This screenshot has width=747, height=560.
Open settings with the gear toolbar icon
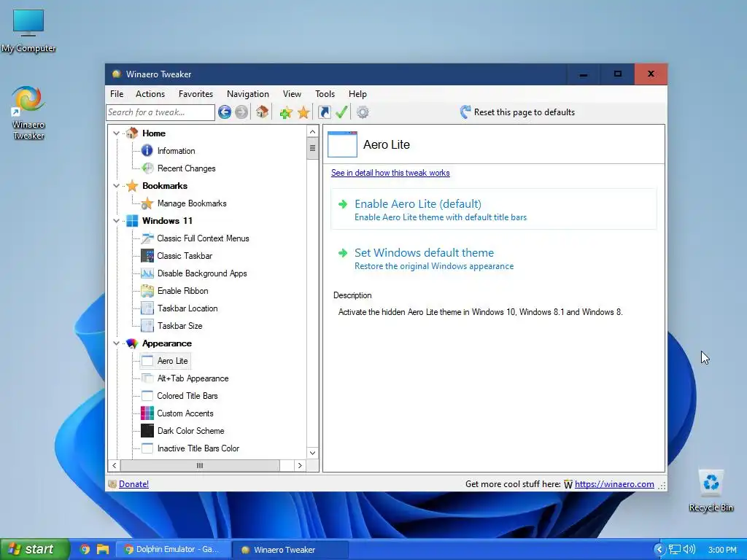[x=363, y=112]
